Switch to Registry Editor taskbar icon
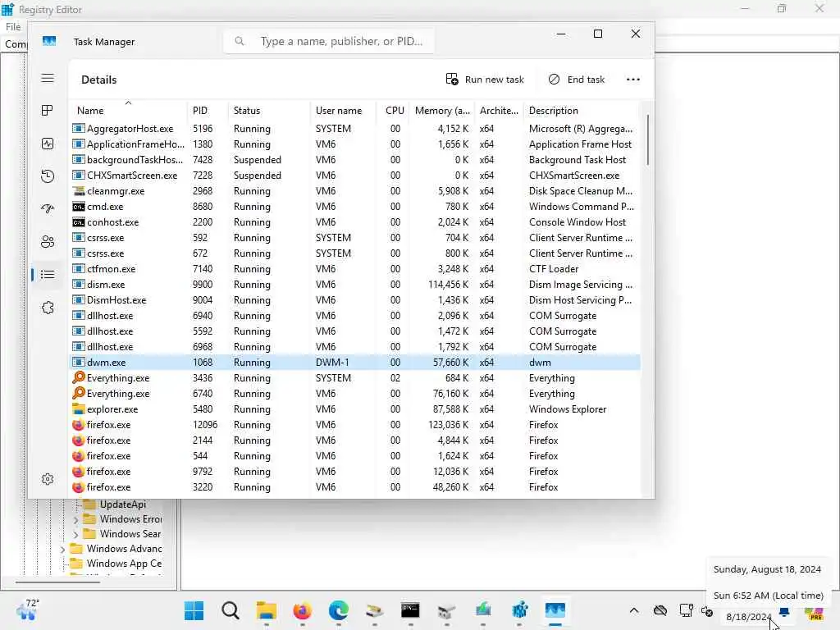Image resolution: width=840 pixels, height=630 pixels. pyautogui.click(x=519, y=610)
